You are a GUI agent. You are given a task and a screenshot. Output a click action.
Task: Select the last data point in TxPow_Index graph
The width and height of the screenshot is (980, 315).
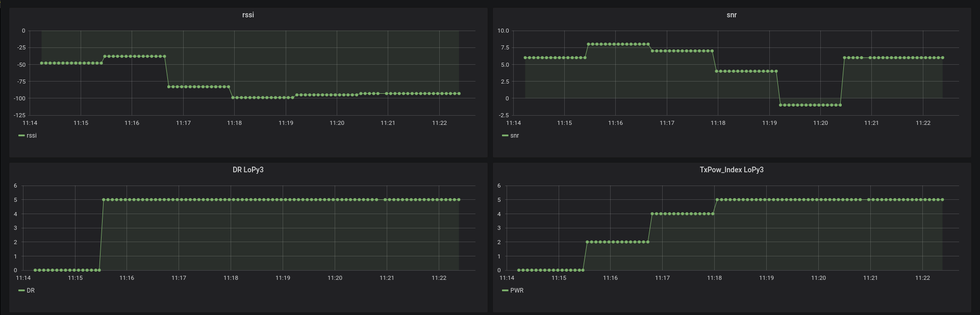(942, 200)
